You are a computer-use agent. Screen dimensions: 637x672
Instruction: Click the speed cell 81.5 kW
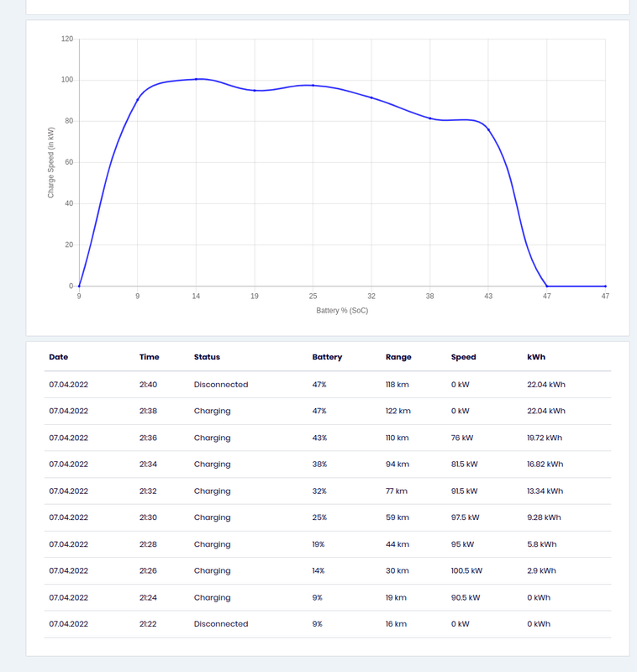464,465
